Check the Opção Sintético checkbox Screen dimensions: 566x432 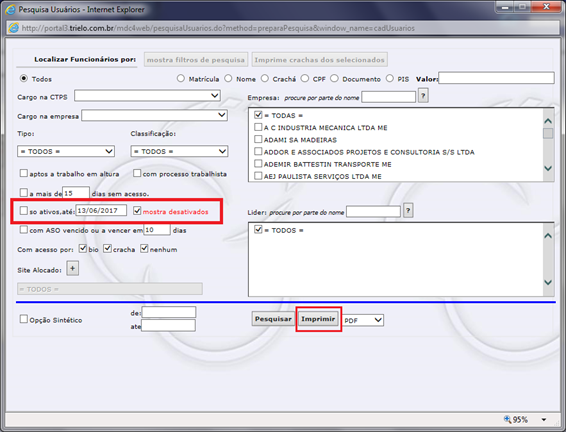coord(23,319)
